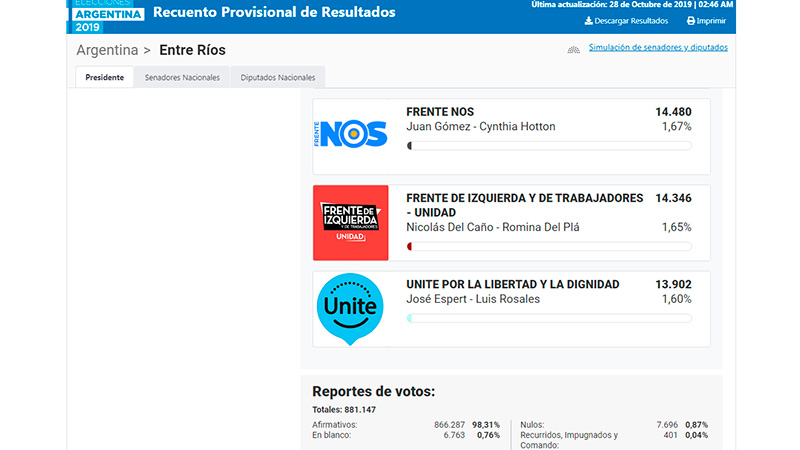Switch to the Senadores Nacionales tab
This screenshot has height=450, width=800.
(x=182, y=78)
